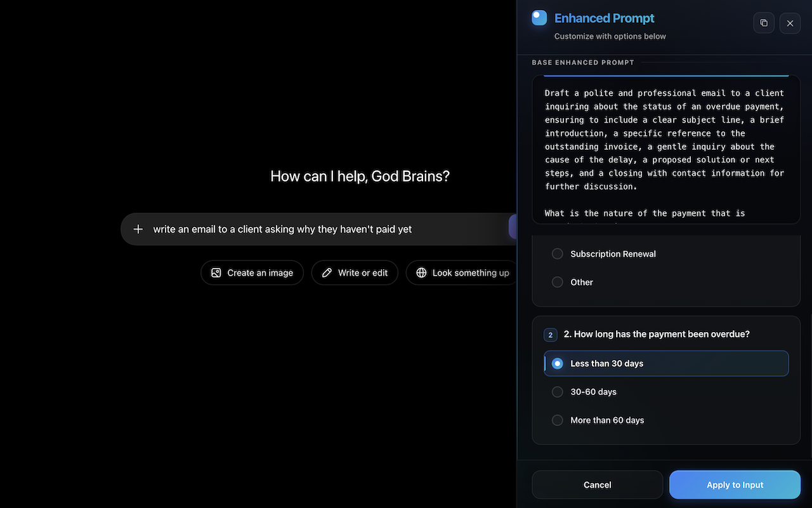Click the copy prompt icon in the panel header
Image resolution: width=812 pixels, height=508 pixels.
[x=764, y=23]
